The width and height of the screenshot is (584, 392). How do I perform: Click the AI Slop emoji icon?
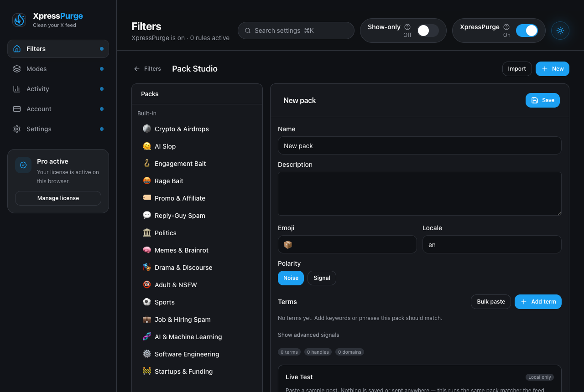(x=147, y=146)
